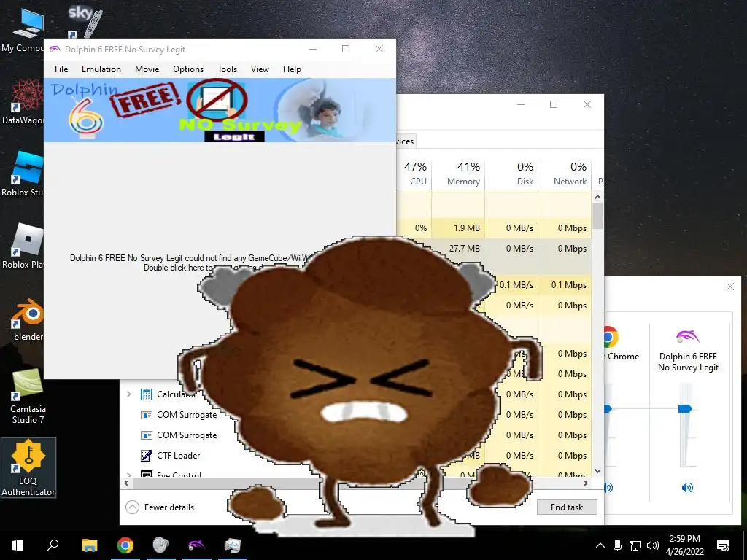Open the Sky remote desktop shortcut
The width and height of the screenshot is (747, 560).
[84, 21]
